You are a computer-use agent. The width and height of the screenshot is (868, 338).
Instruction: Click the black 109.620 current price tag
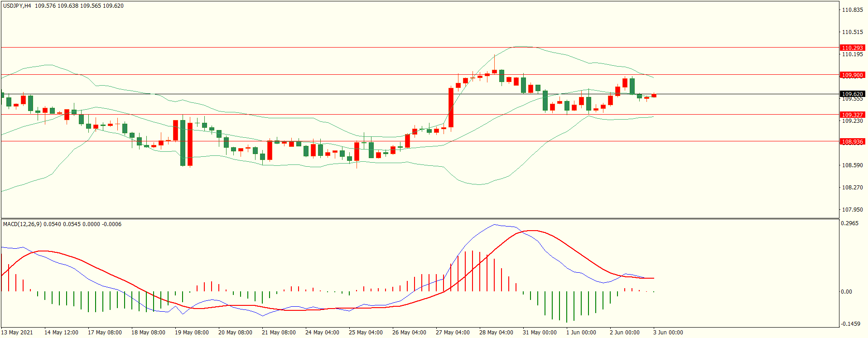click(x=852, y=94)
